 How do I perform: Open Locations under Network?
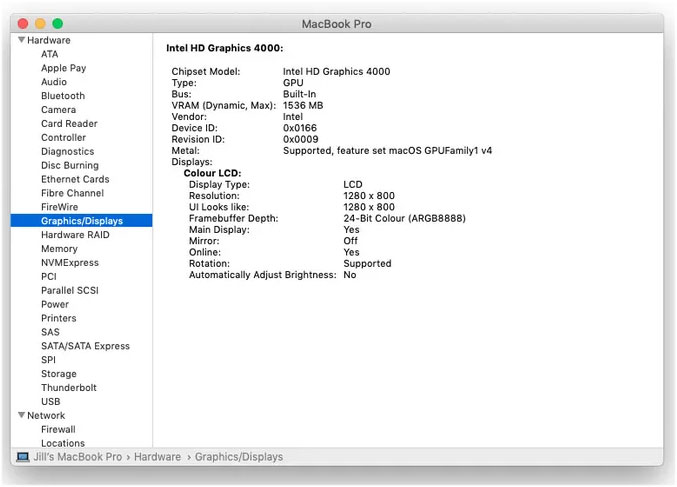[x=63, y=443]
